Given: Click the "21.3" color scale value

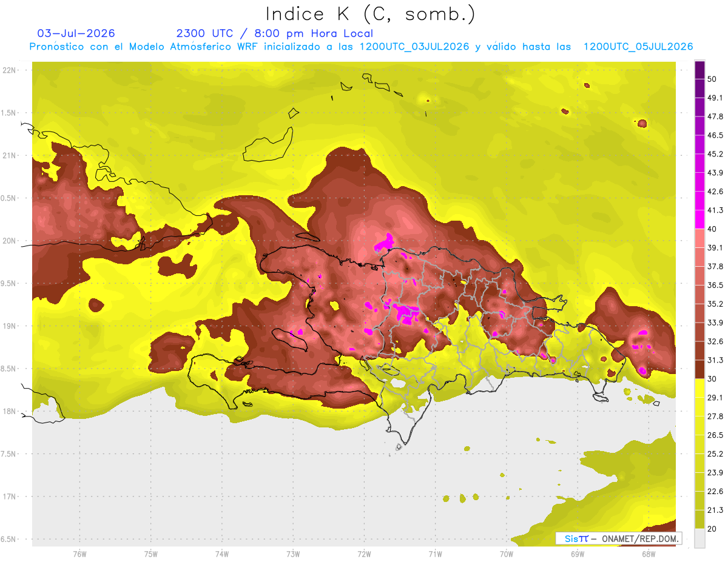Looking at the screenshot, I should (x=715, y=510).
